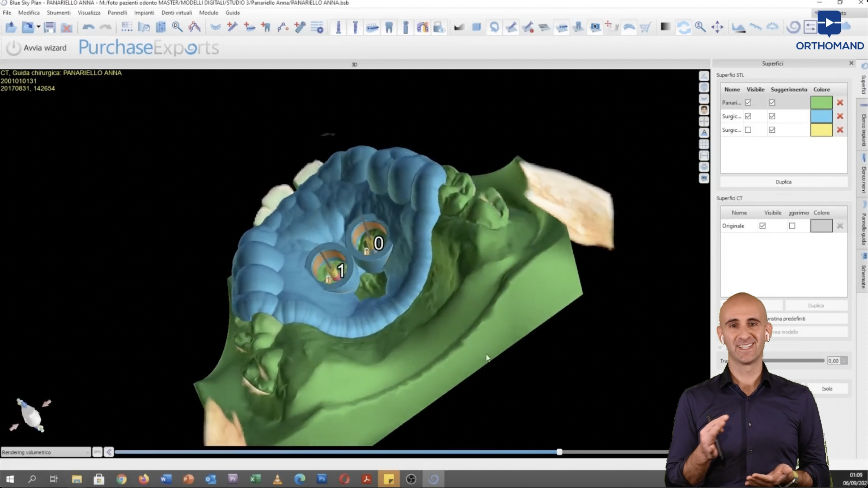The image size is (868, 488).
Task: Click the letter A annotation icon beside the viewport
Action: [x=704, y=133]
